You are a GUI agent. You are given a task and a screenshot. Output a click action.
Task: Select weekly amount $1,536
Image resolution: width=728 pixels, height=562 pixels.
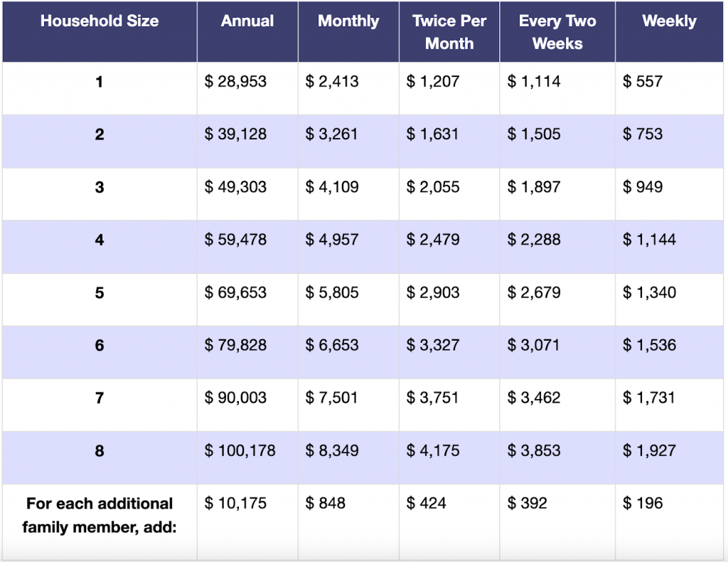tap(649, 345)
